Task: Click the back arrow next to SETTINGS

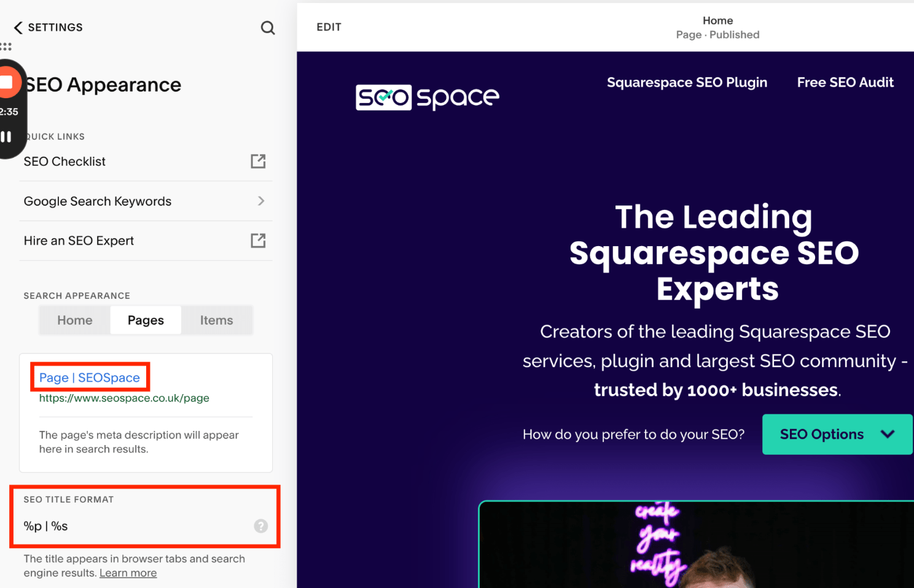Action: [18, 27]
